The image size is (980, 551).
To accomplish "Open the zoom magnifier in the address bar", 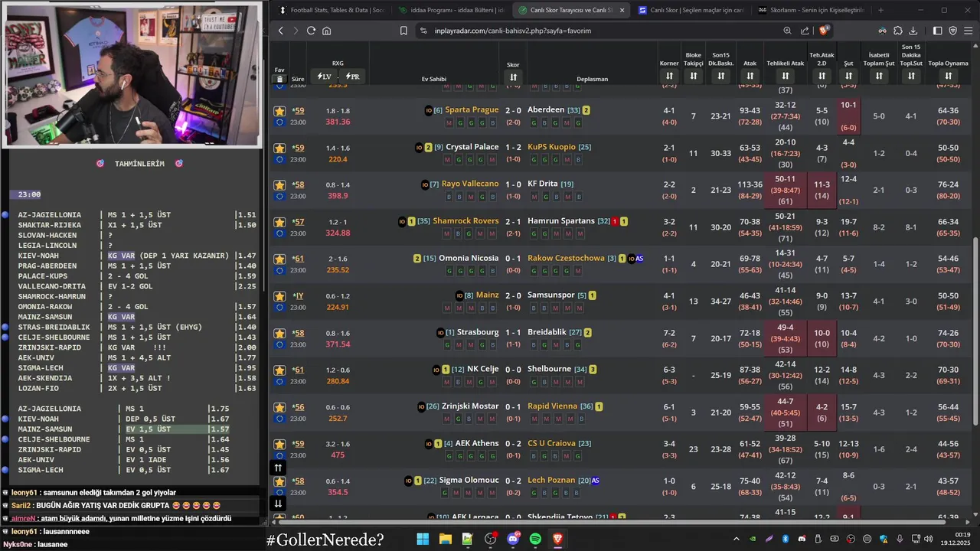I will click(x=787, y=31).
